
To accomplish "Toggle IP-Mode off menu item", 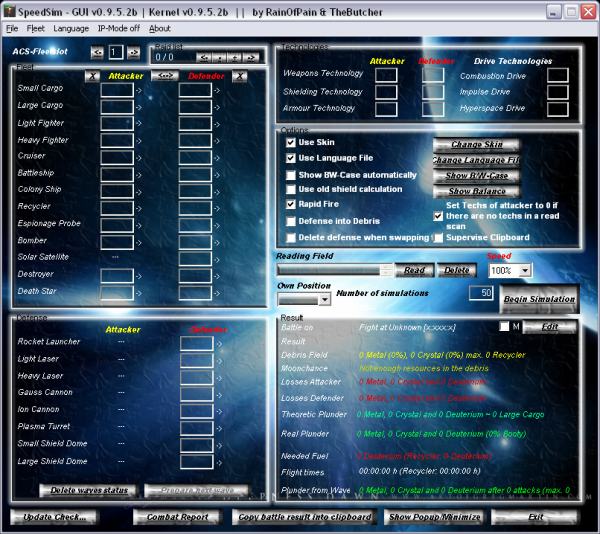I will tap(119, 29).
